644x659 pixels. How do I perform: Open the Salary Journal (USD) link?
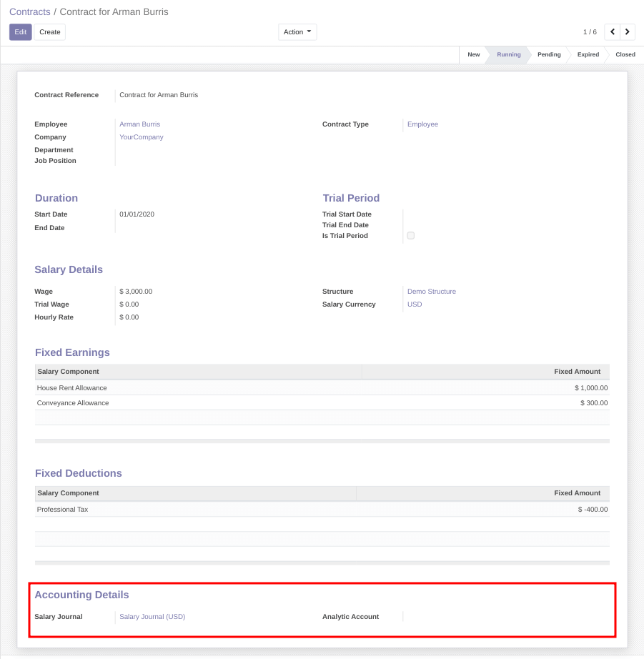(x=152, y=616)
